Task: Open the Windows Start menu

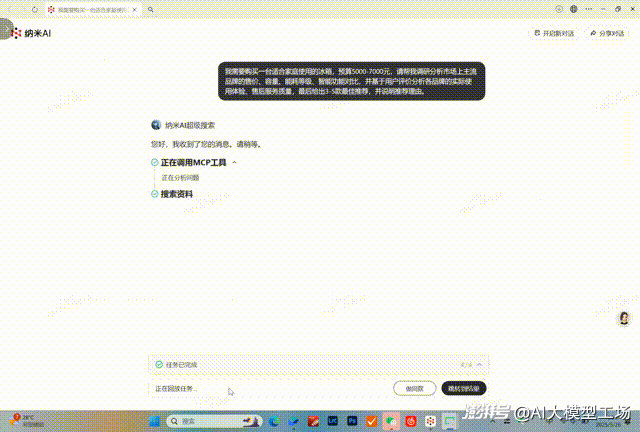Action: click(152, 421)
